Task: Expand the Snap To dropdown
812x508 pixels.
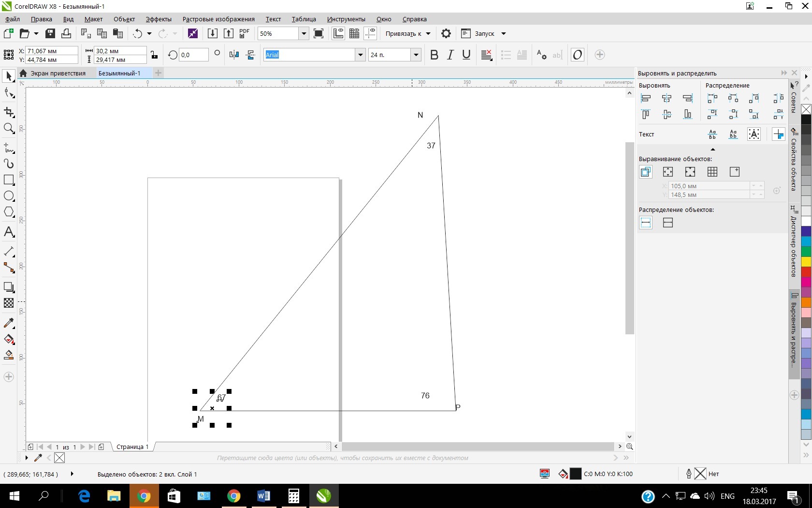Action: (x=428, y=34)
